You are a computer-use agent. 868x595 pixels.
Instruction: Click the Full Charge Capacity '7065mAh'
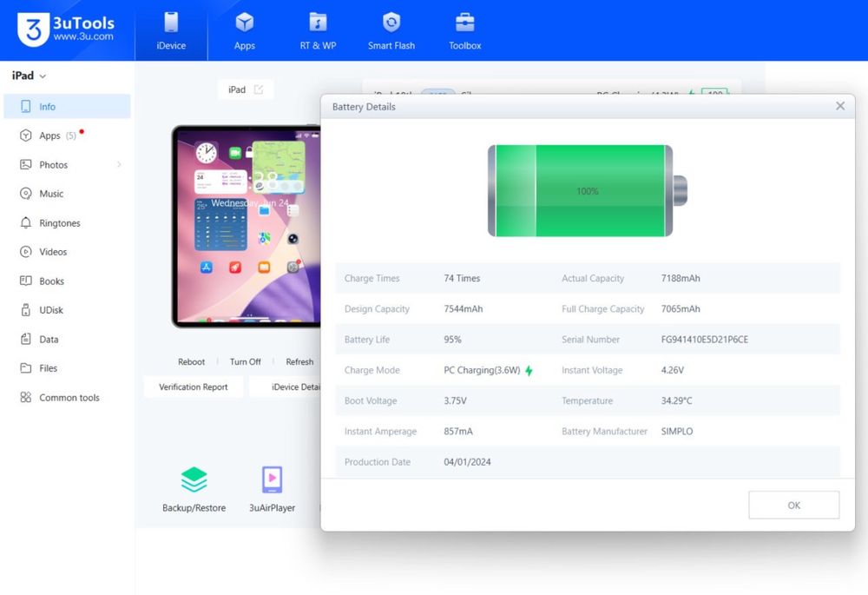tap(681, 308)
